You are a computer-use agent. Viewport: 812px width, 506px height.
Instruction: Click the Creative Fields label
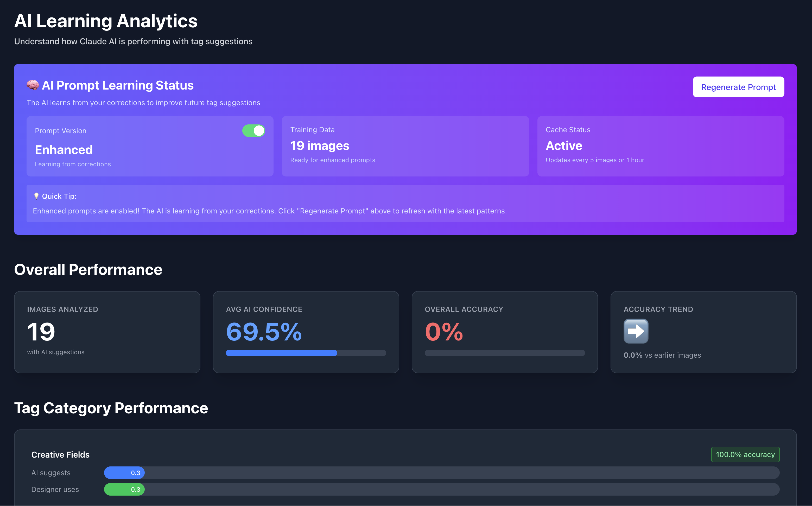(x=60, y=454)
